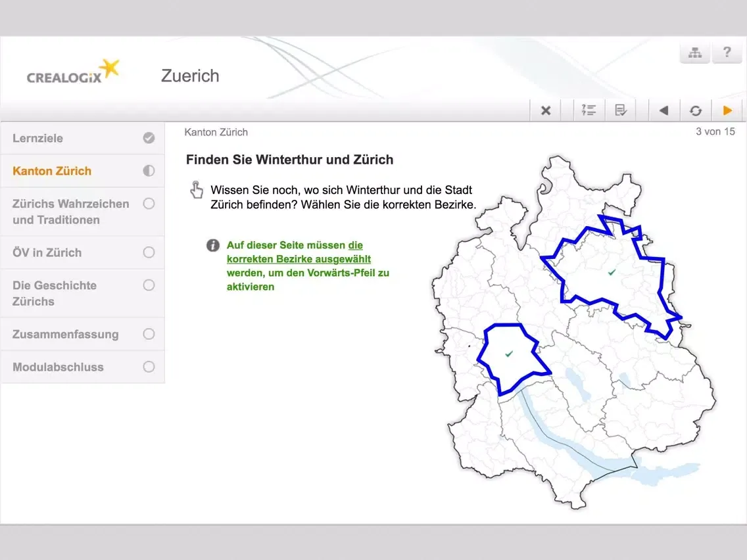Image resolution: width=747 pixels, height=560 pixels.
Task: Advance with the orange forward arrow
Action: (727, 110)
